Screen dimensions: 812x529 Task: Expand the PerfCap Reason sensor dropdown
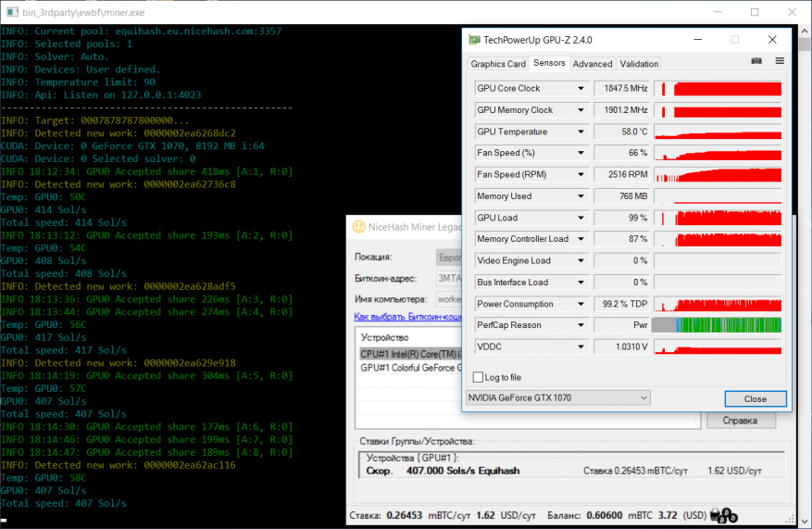coord(581,325)
